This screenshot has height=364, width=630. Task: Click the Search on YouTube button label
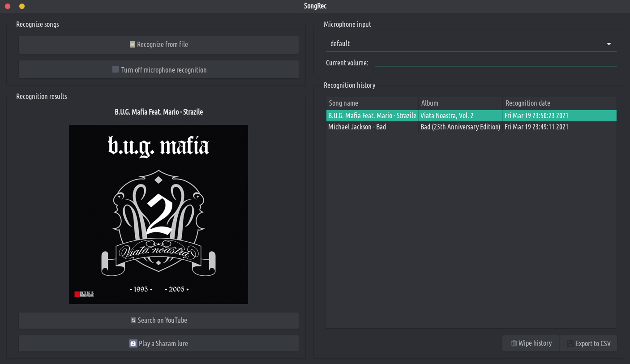[x=163, y=321]
